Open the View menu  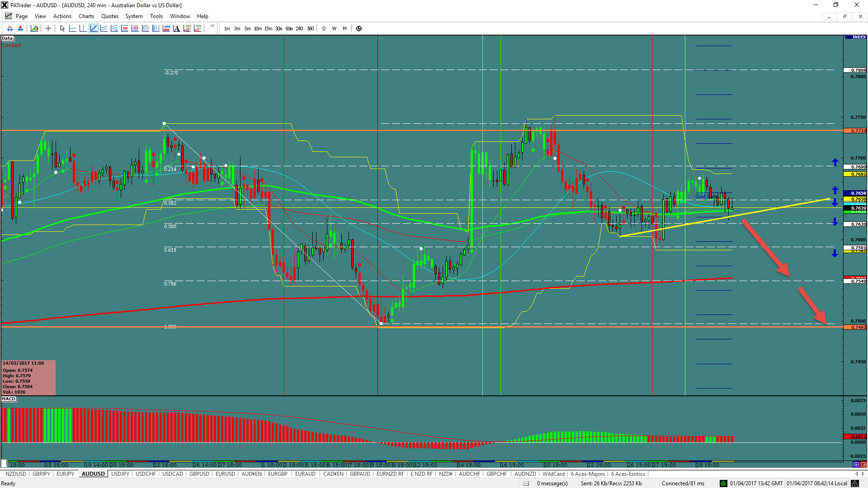tap(40, 16)
